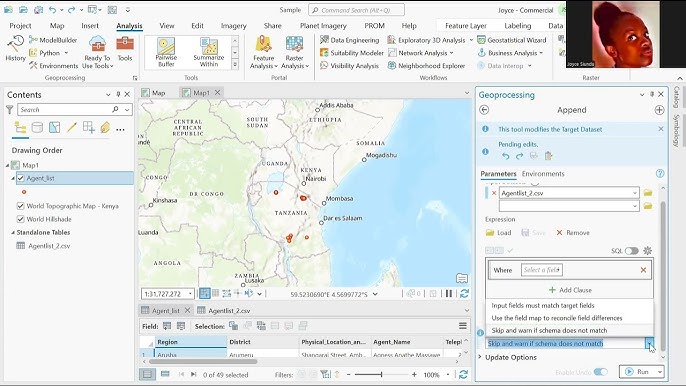Image resolution: width=686 pixels, height=386 pixels.
Task: Open the Select a field dropdown
Action: point(541,270)
